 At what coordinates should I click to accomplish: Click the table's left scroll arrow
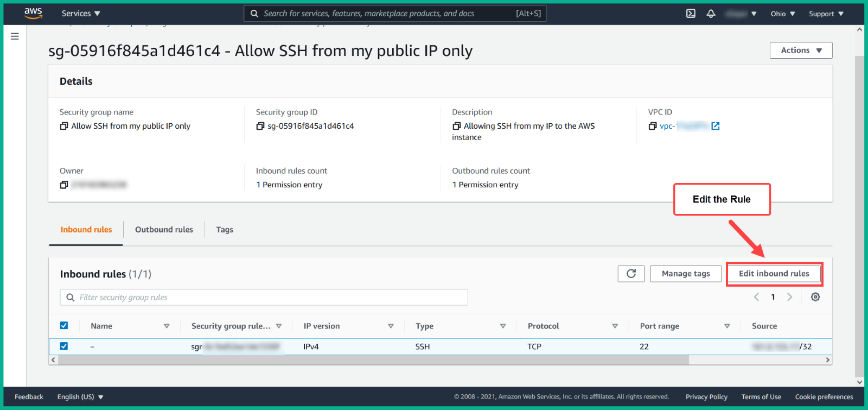53,360
